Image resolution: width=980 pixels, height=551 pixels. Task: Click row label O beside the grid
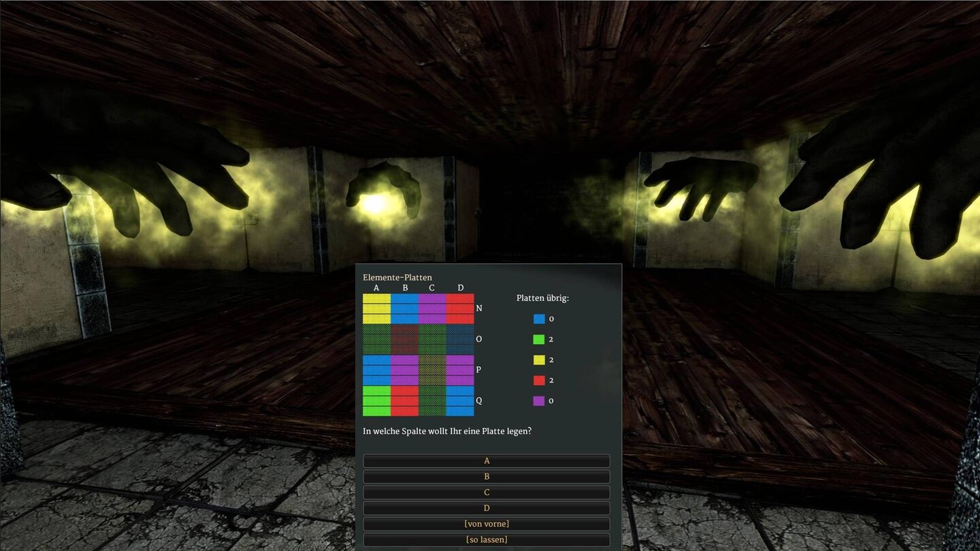tap(479, 339)
